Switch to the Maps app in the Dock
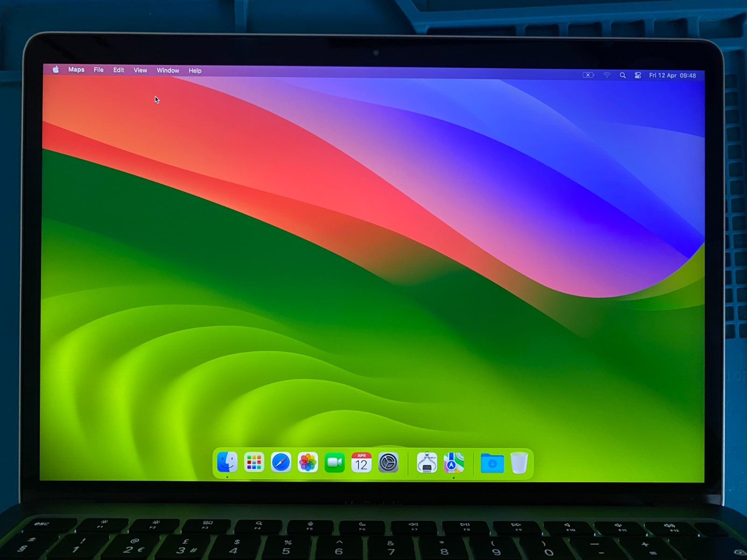747x560 pixels. pyautogui.click(x=453, y=463)
